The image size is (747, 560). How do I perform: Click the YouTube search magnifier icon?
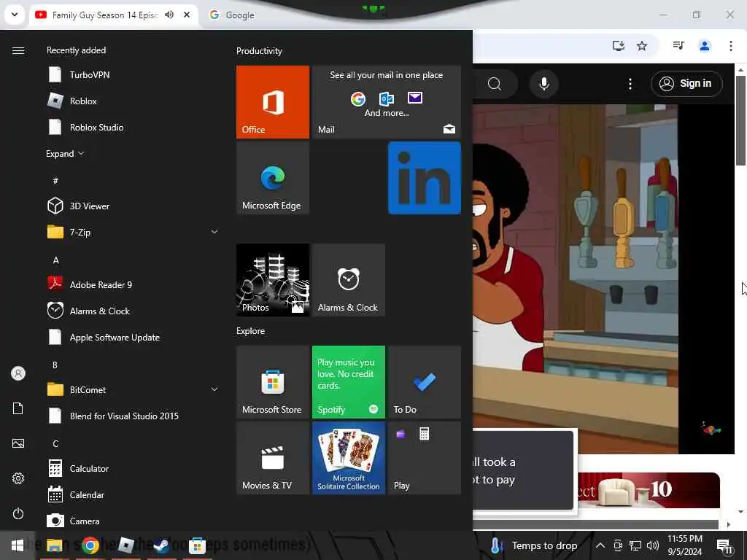click(495, 85)
